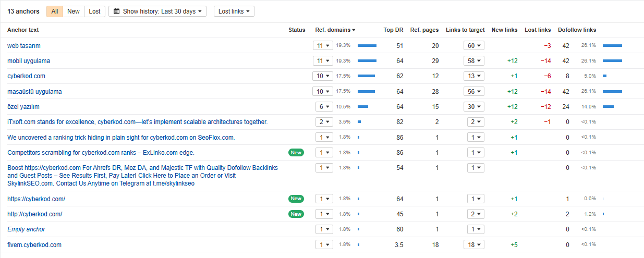Expand ref. domains dropdown for özel yazılım
Viewport: 644px width, 258px height.
tap(322, 107)
